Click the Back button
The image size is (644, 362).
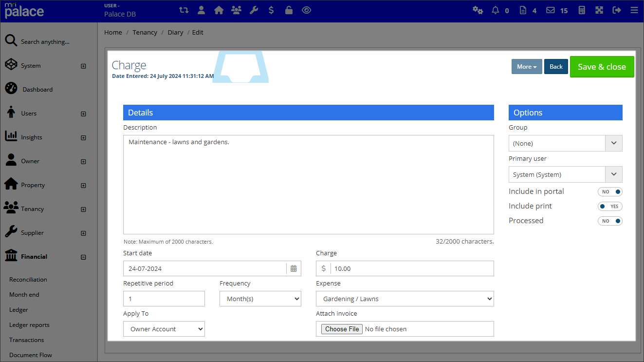click(556, 67)
